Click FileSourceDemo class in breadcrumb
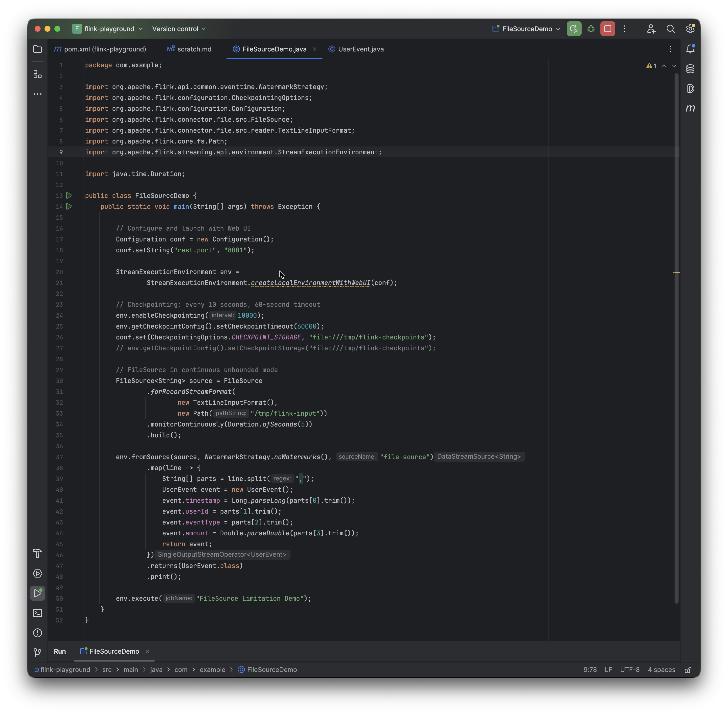 [267, 670]
